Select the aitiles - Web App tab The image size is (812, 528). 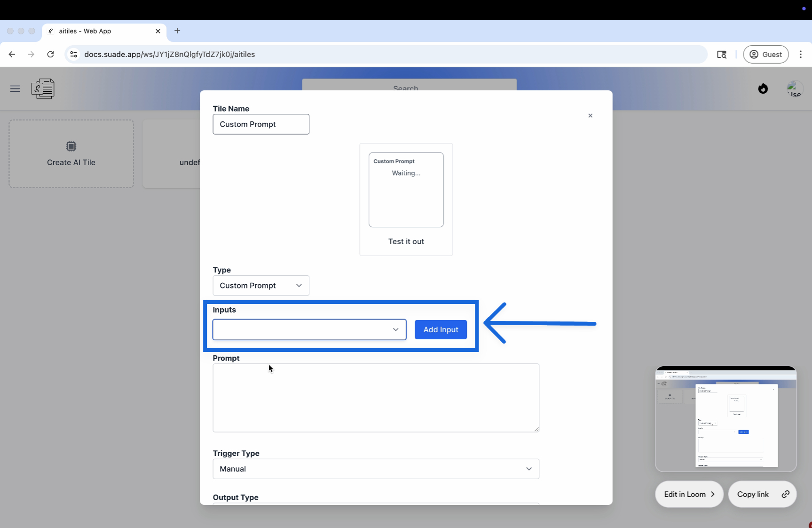(x=104, y=31)
